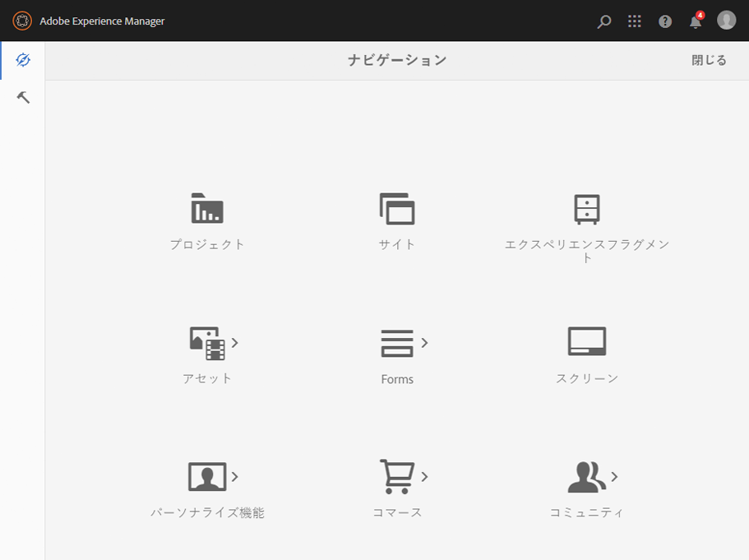This screenshot has width=749, height=560.
Task: Click the エクスペリエンスフラグメント label text
Action: [586, 251]
